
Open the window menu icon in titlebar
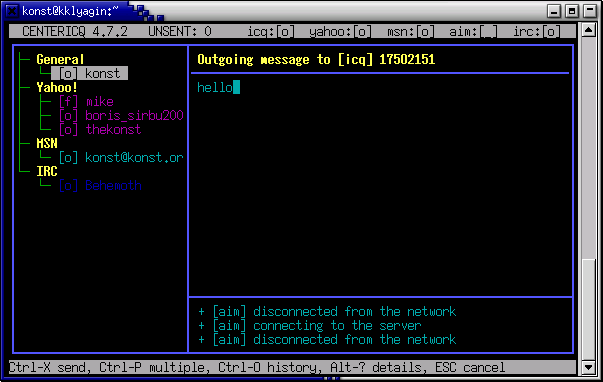[x=12, y=11]
